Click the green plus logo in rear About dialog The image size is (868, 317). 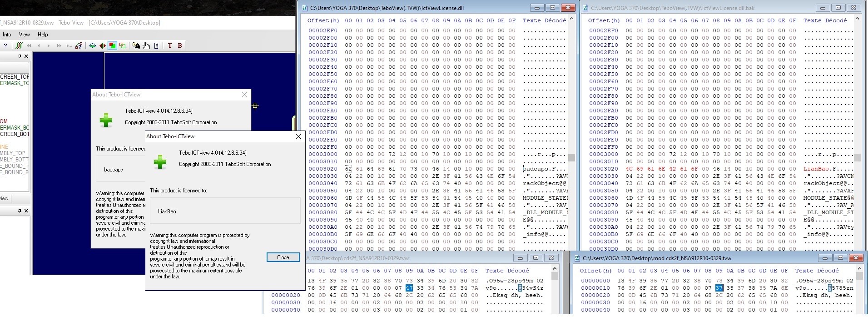tap(106, 120)
